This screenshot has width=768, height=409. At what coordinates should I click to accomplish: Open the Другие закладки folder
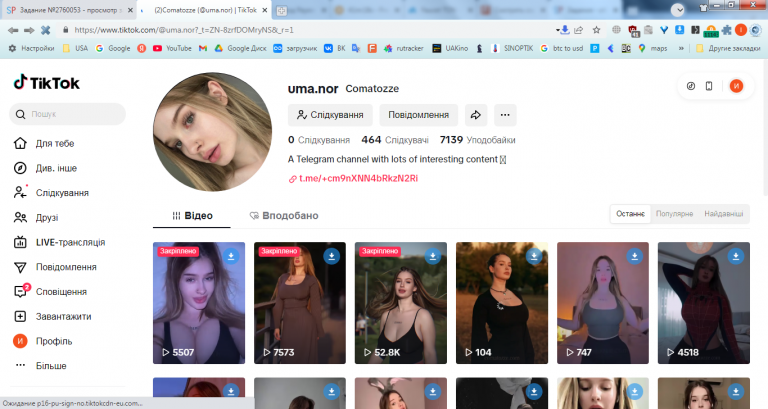tap(728, 48)
